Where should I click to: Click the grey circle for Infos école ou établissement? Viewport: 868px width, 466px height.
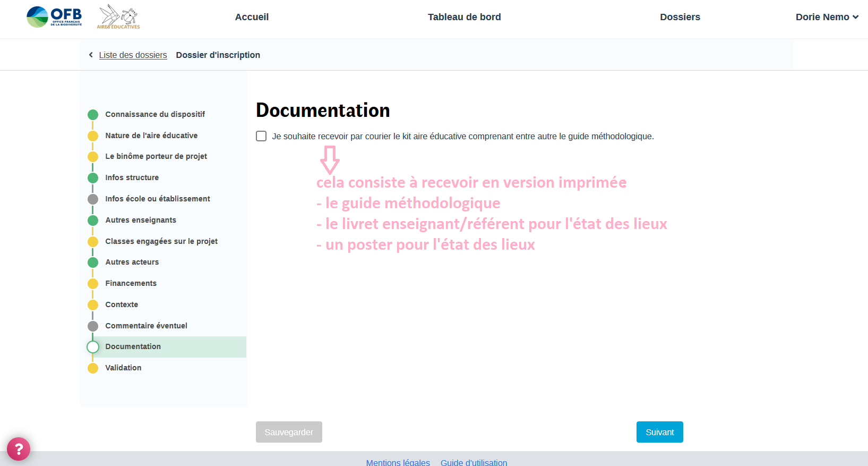93,199
